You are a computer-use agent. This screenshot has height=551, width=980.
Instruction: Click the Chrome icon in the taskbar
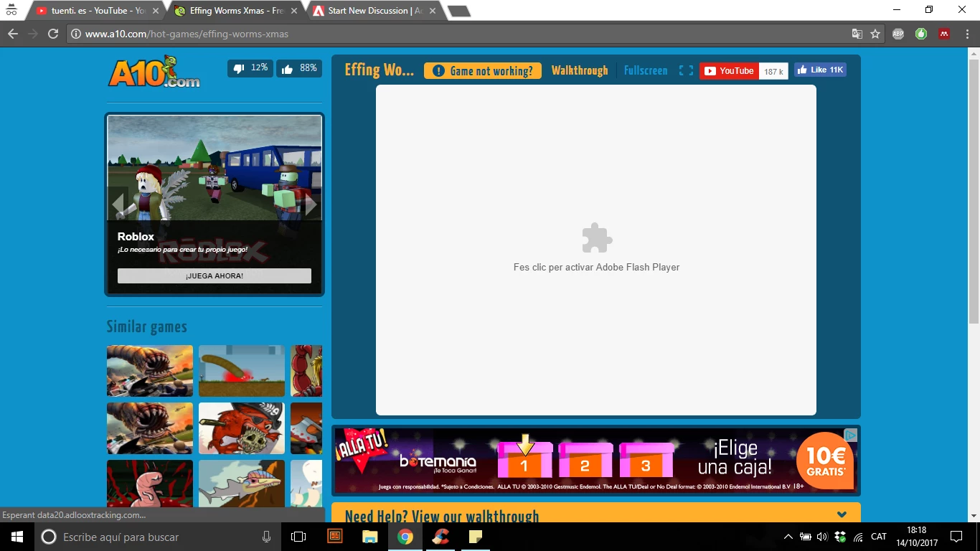pos(405,537)
